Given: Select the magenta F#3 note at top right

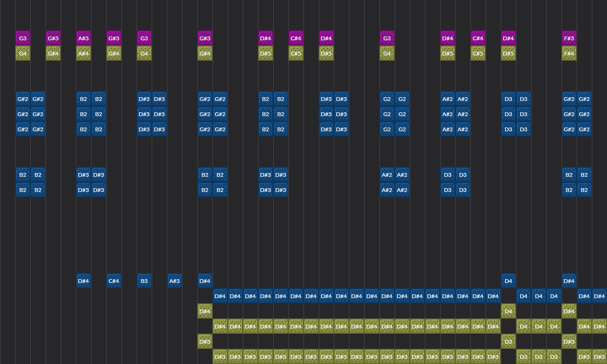Looking at the screenshot, I should [569, 38].
